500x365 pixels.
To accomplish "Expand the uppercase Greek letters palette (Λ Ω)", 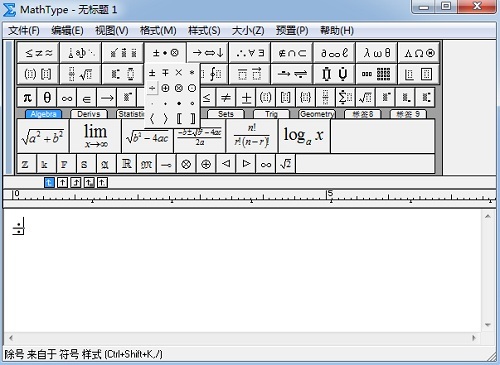I will click(x=419, y=53).
